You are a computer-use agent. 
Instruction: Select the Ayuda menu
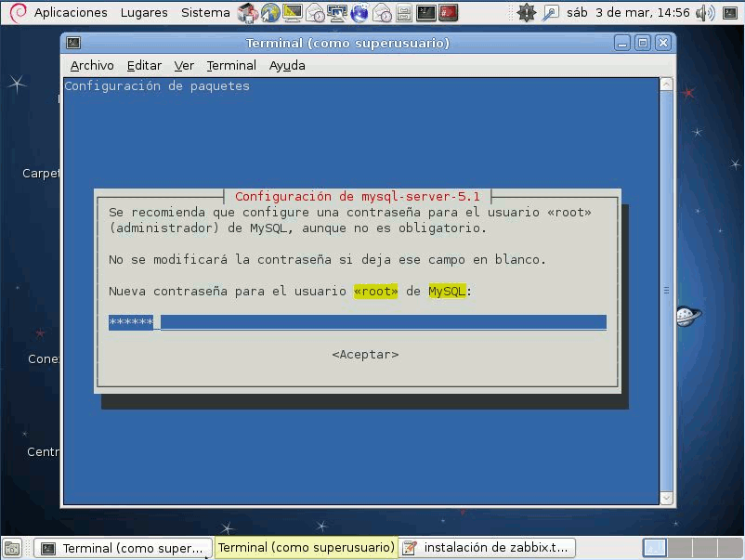click(x=287, y=65)
